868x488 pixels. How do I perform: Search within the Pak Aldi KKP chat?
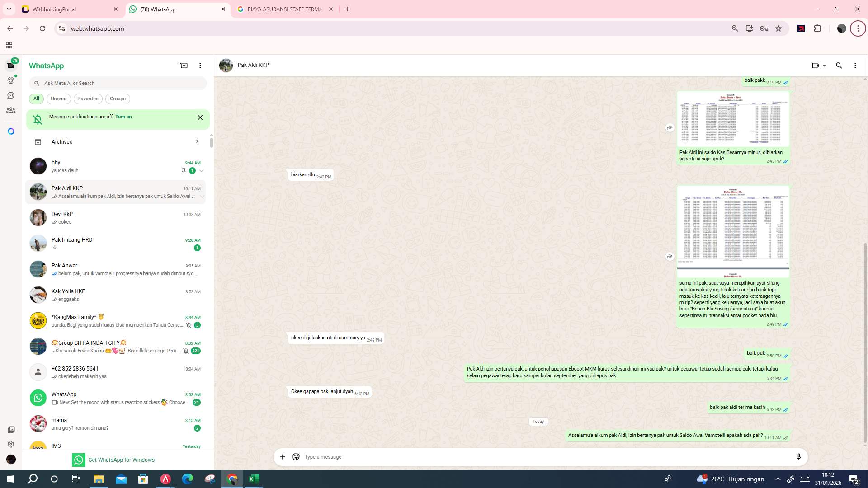[x=839, y=66]
